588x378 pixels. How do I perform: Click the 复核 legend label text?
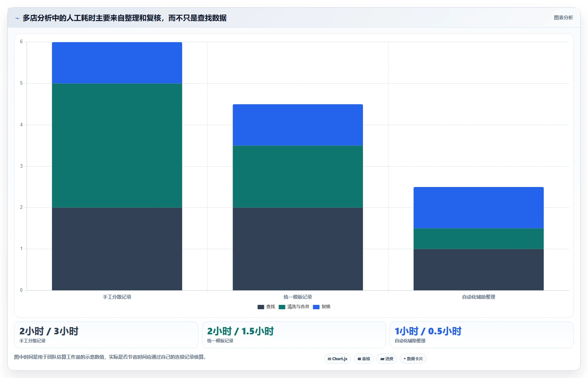click(x=326, y=307)
